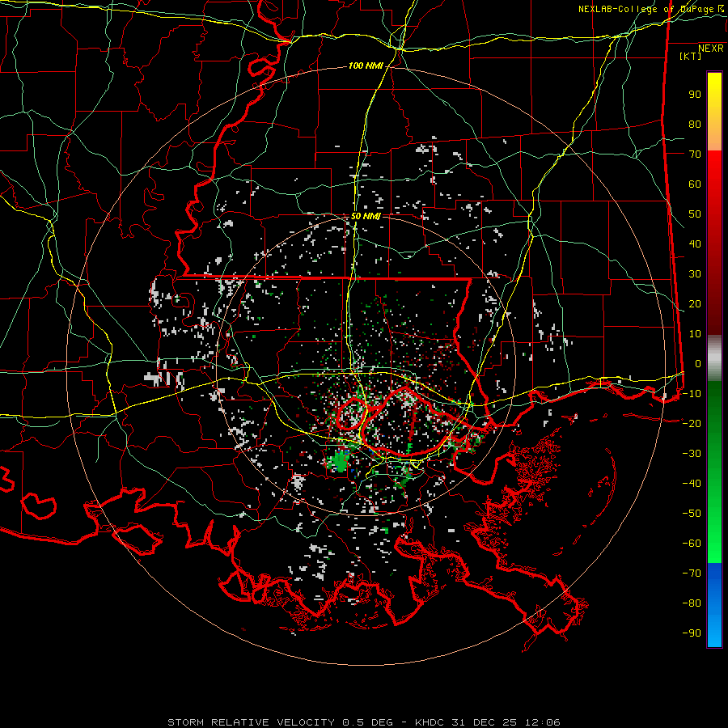Image resolution: width=728 pixels, height=728 pixels.
Task: Click the -70 scale value
Action: [692, 573]
